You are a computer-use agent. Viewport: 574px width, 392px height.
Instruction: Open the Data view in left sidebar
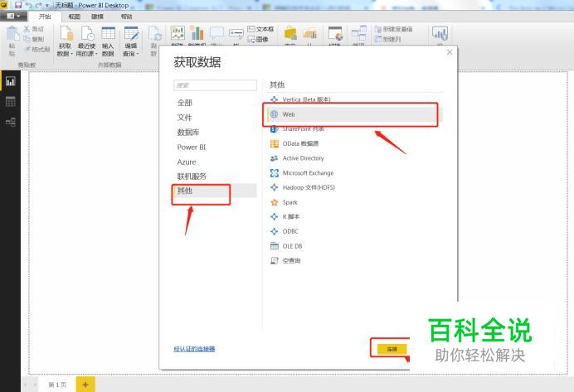click(10, 102)
